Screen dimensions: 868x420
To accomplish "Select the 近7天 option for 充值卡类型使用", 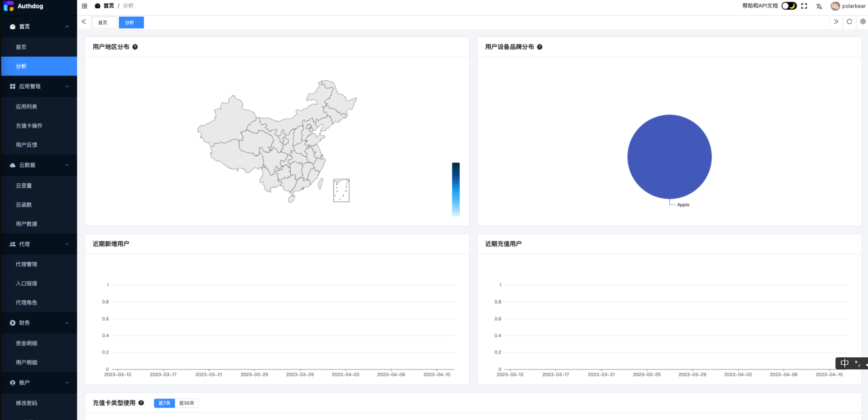I will tap(164, 403).
